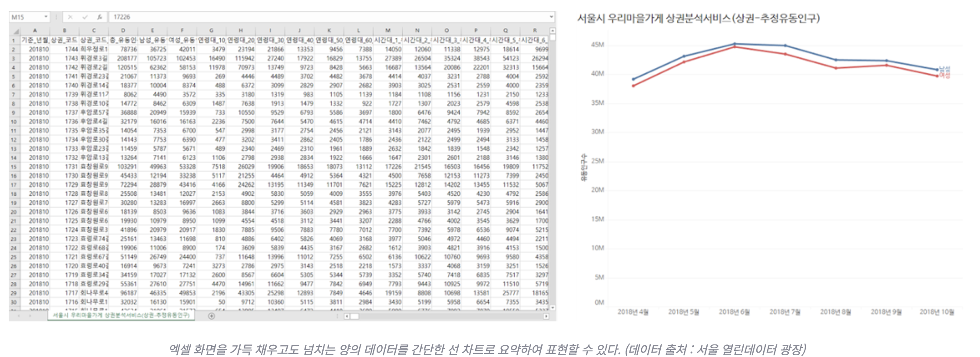The width and height of the screenshot is (980, 357).
Task: Click the Select All corner triangle
Action: pos(16,31)
